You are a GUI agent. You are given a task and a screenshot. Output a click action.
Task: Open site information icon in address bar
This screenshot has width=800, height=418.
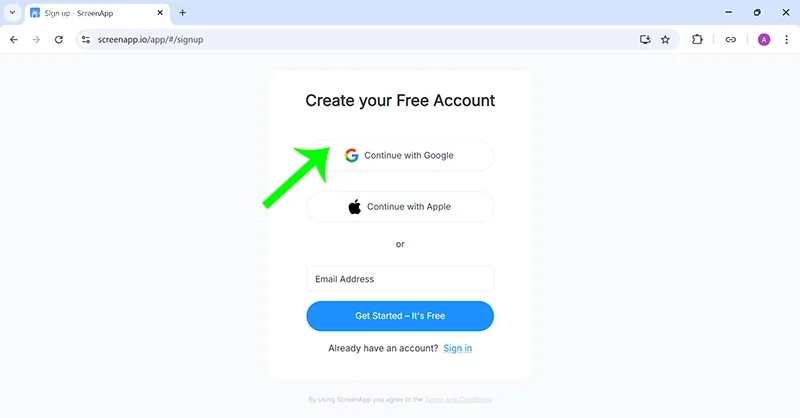86,39
